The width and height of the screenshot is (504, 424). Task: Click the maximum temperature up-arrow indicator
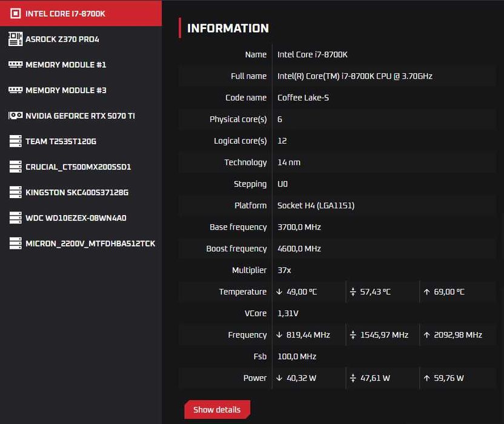[x=426, y=292]
